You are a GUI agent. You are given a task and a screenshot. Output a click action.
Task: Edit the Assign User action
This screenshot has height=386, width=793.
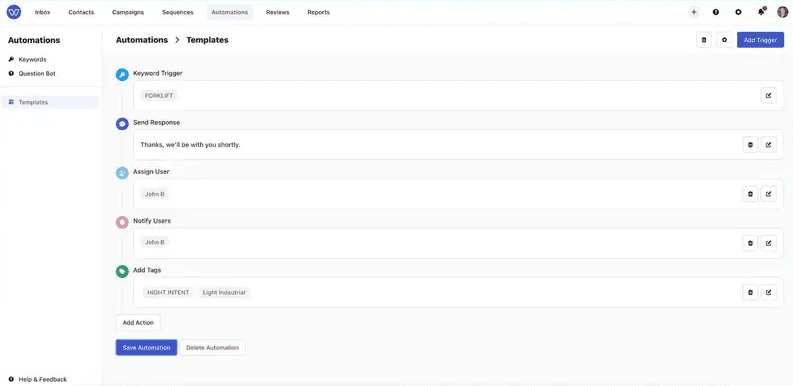tap(768, 194)
